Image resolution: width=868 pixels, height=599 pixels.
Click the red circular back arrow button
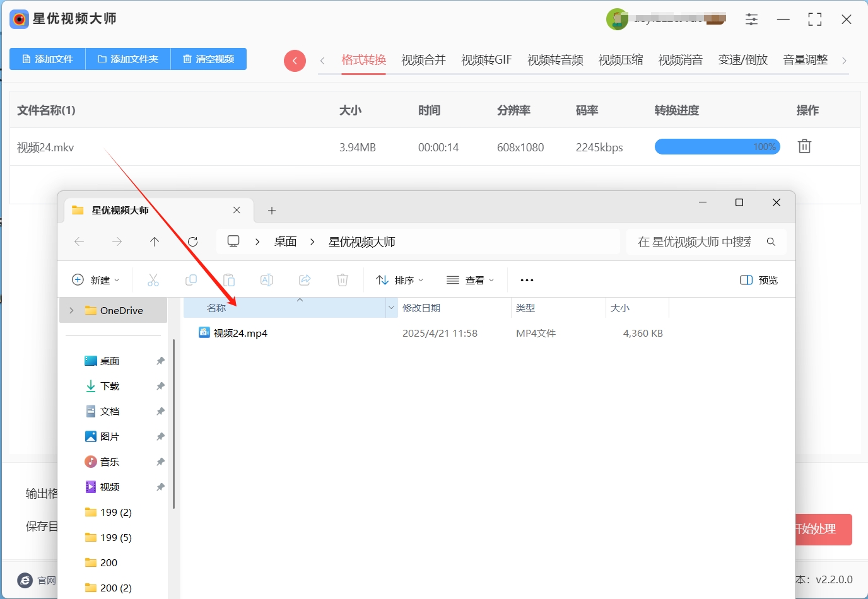(295, 61)
